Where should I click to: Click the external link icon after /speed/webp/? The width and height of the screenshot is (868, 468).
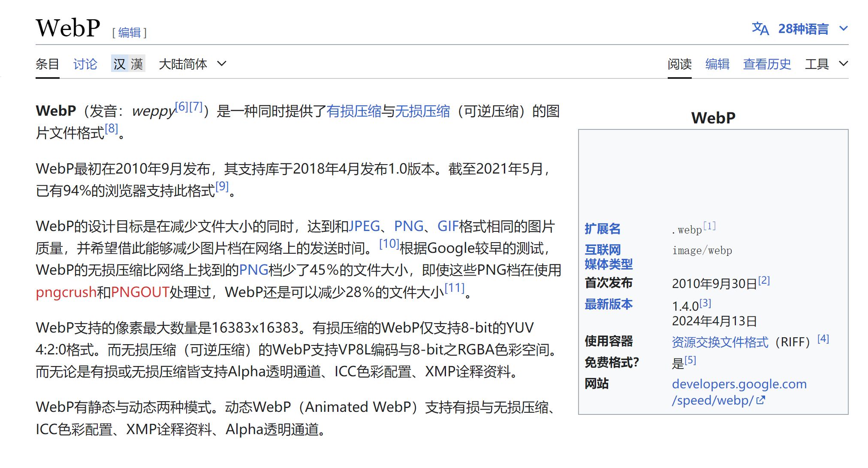click(x=761, y=400)
